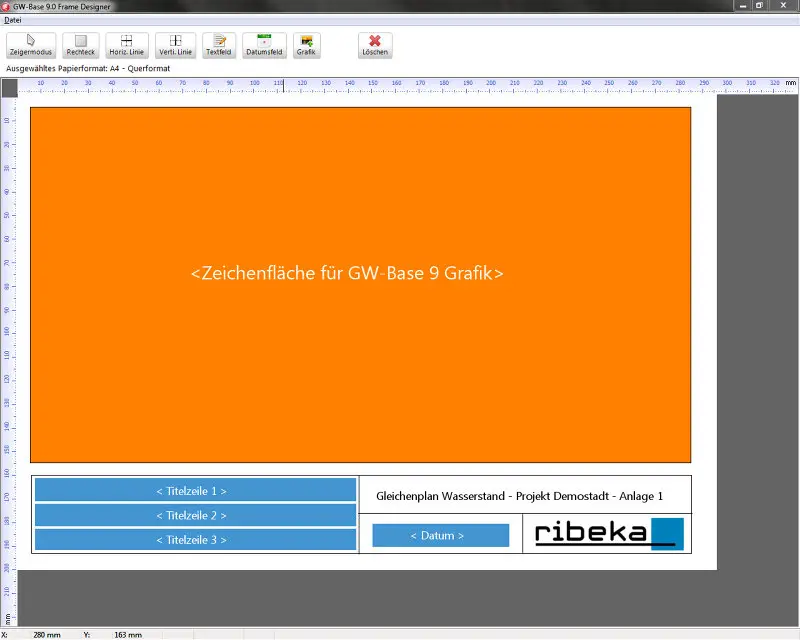
Task: Pick the Horiz. Linie tool
Action: click(x=127, y=45)
